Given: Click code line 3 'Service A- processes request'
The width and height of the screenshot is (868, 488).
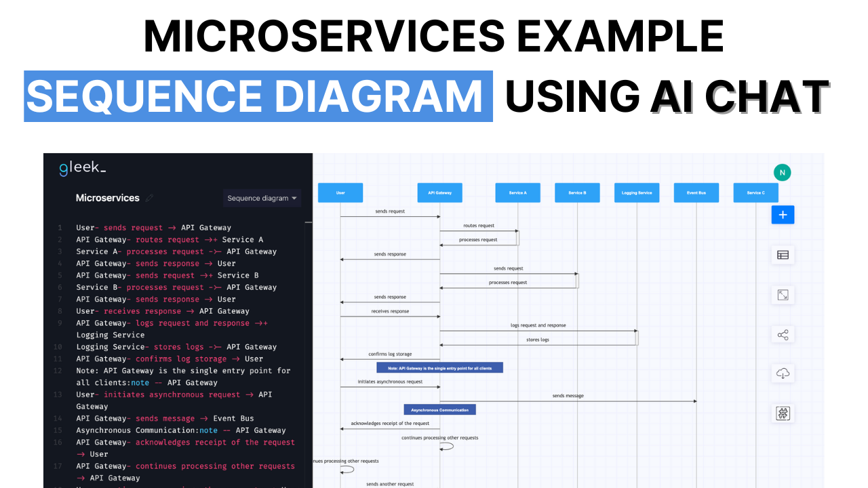Looking at the screenshot, I should tap(176, 251).
